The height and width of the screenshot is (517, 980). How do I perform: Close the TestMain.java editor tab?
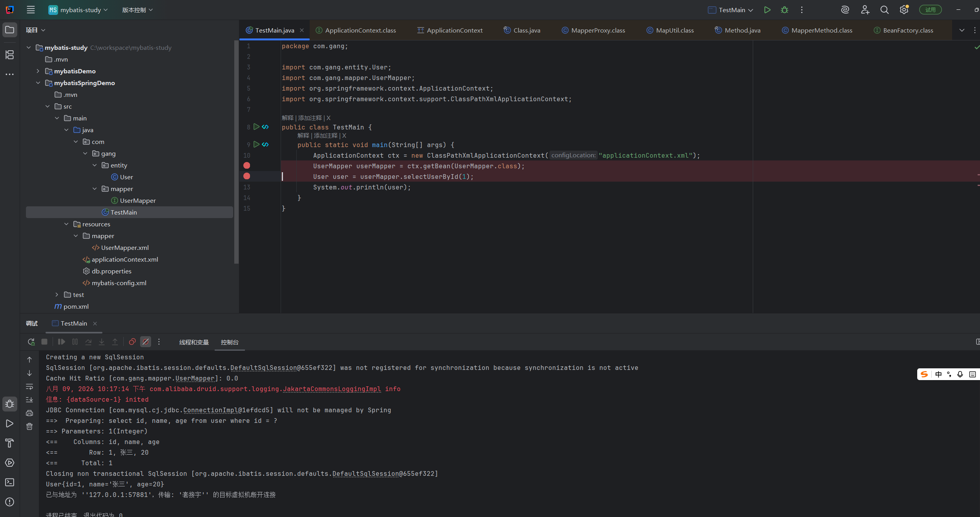[302, 30]
